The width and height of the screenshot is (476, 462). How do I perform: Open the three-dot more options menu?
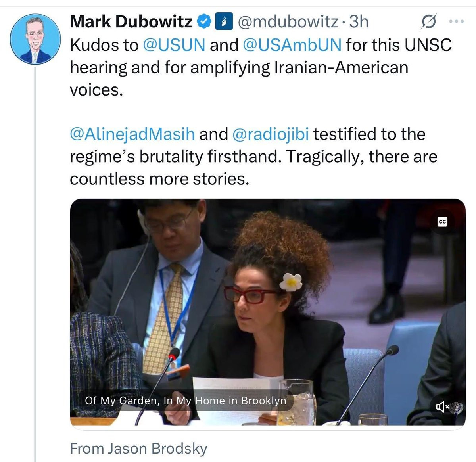coord(456,22)
